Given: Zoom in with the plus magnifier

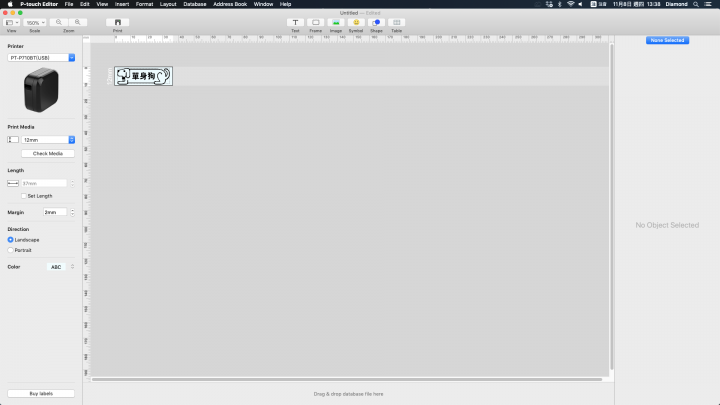Looking at the screenshot, I should pos(78,22).
